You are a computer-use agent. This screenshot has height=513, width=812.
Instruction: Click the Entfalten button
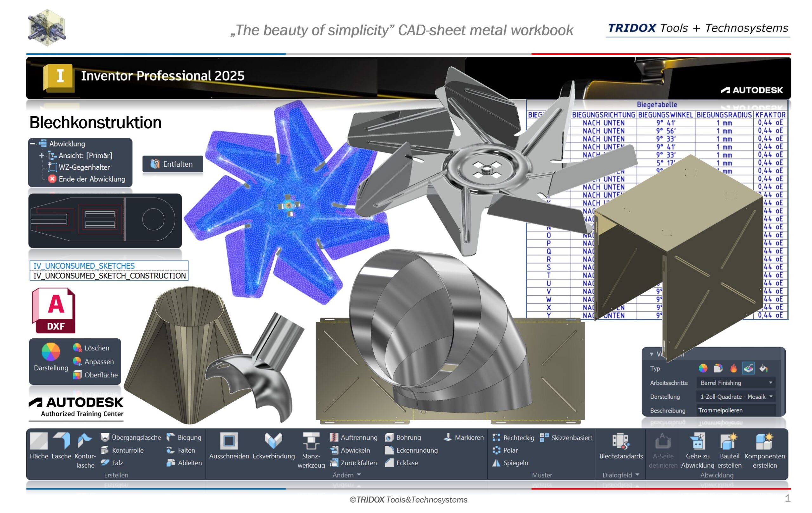(x=173, y=164)
